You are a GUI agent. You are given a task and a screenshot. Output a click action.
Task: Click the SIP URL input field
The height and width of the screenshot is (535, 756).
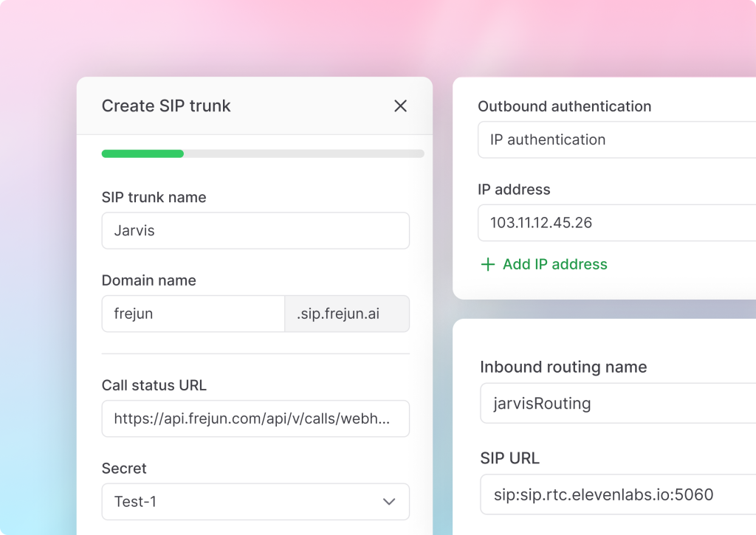point(617,494)
